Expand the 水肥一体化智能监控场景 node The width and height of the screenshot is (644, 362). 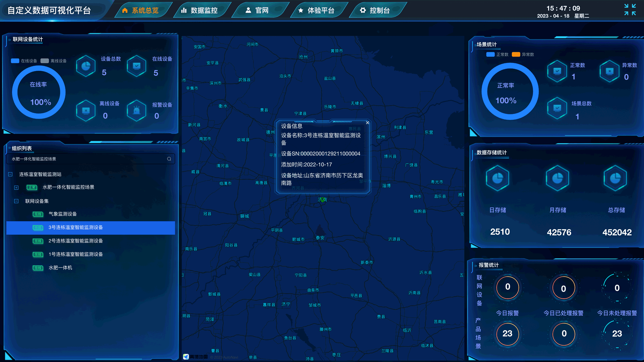coord(16,187)
